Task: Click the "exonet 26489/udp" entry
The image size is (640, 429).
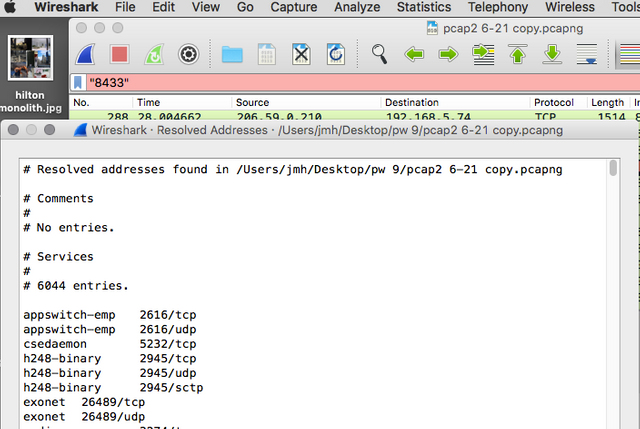Action: pyautogui.click(x=84, y=417)
